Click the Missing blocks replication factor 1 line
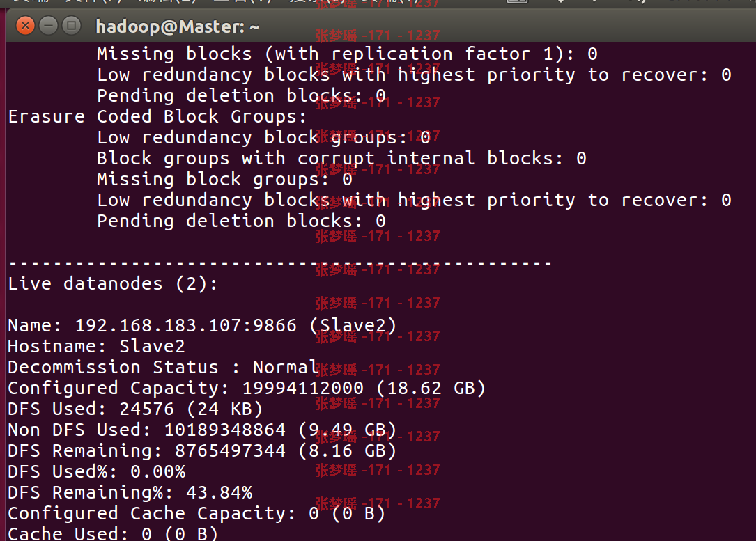This screenshot has width=756, height=541. pos(347,54)
